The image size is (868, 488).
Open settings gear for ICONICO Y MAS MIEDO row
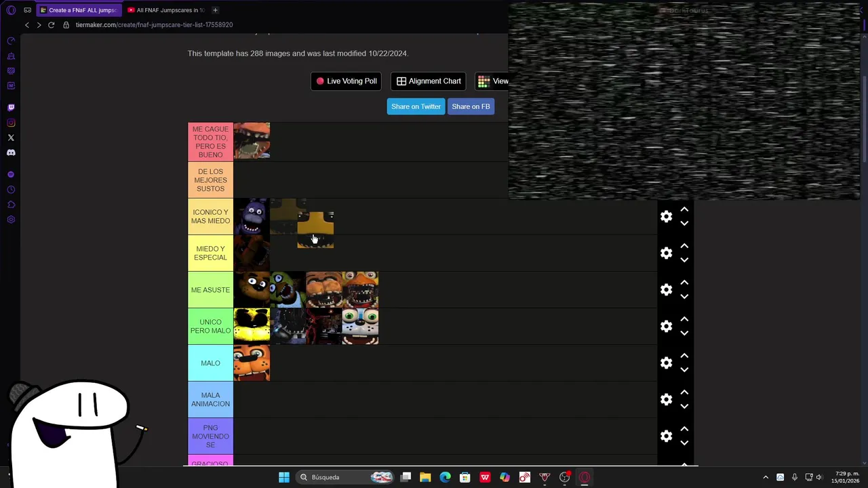tap(667, 216)
